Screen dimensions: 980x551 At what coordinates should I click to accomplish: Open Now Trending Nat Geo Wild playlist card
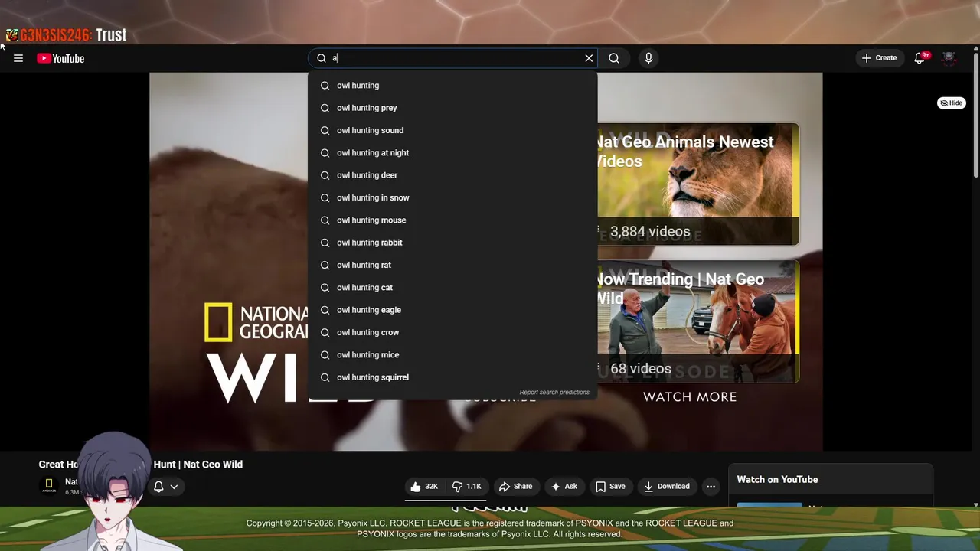tap(697, 321)
